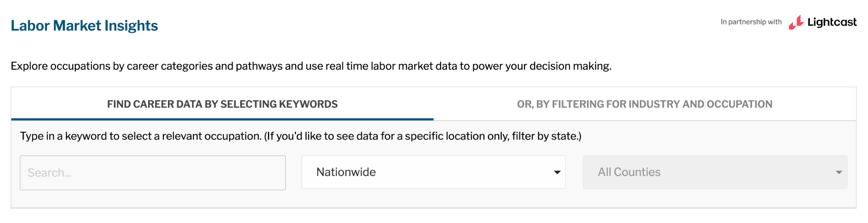Image resolution: width=868 pixels, height=223 pixels.
Task: Open the Filtering for Industry and Occupation tab
Action: point(644,104)
